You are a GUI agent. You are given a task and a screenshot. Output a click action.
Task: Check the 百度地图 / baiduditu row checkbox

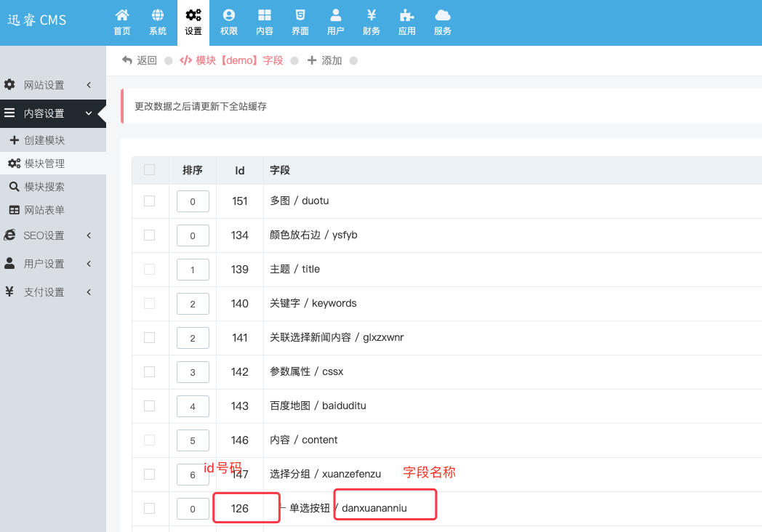pyautogui.click(x=149, y=406)
